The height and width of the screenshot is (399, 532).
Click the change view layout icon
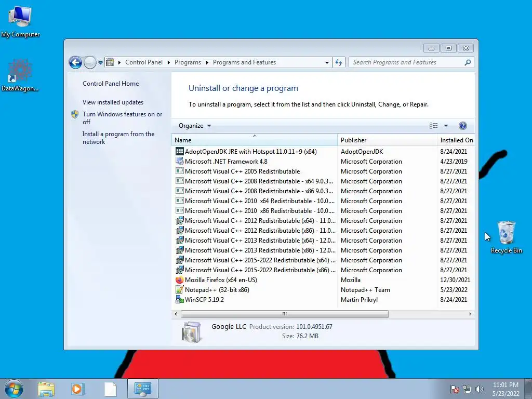434,126
